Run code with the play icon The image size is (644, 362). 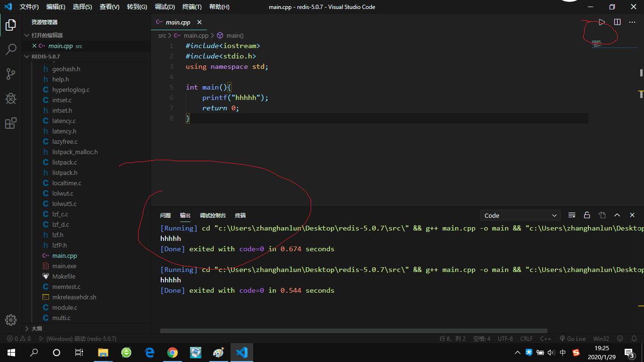tap(602, 22)
